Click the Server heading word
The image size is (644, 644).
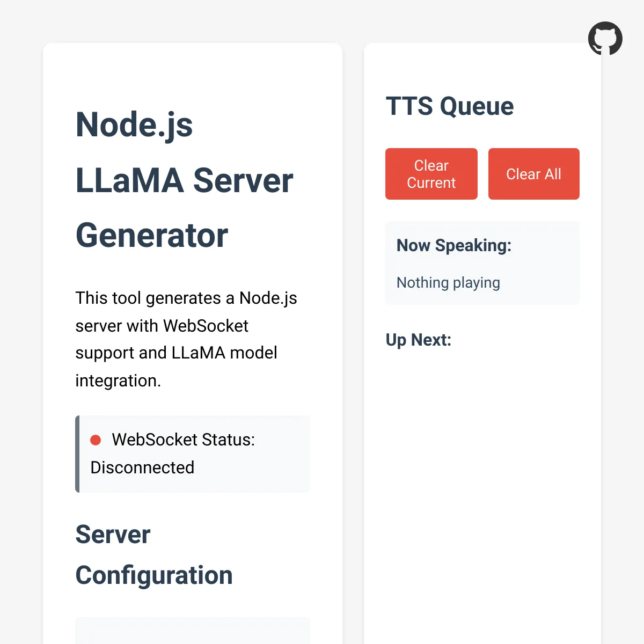(113, 535)
